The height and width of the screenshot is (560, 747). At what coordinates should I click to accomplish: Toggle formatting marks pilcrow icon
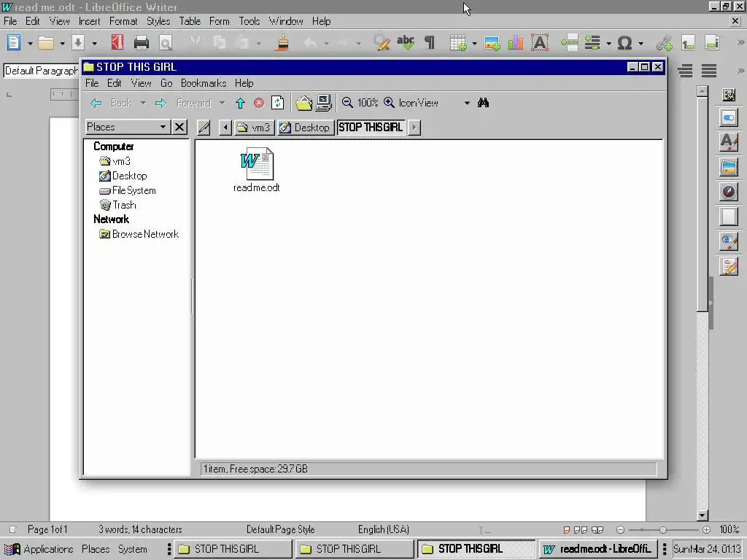tap(430, 43)
